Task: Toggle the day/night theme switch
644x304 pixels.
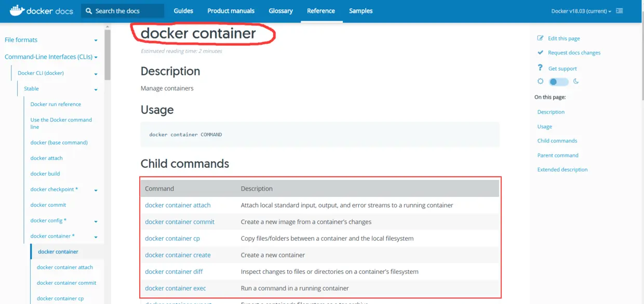Action: point(559,82)
